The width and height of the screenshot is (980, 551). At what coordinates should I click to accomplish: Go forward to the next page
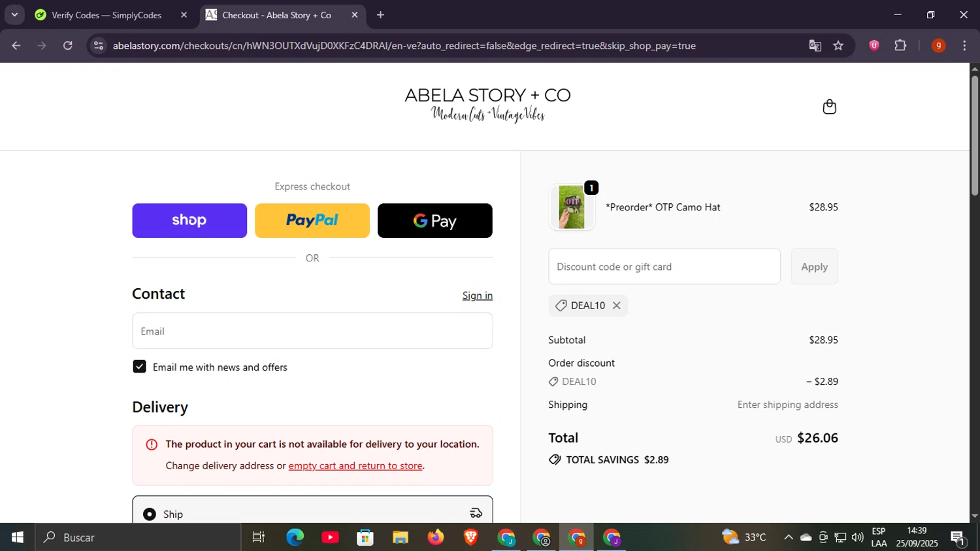click(42, 46)
